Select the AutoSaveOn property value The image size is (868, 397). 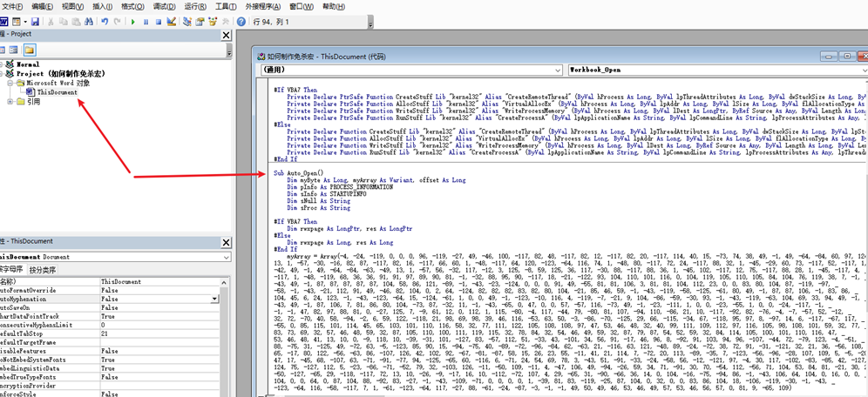159,307
